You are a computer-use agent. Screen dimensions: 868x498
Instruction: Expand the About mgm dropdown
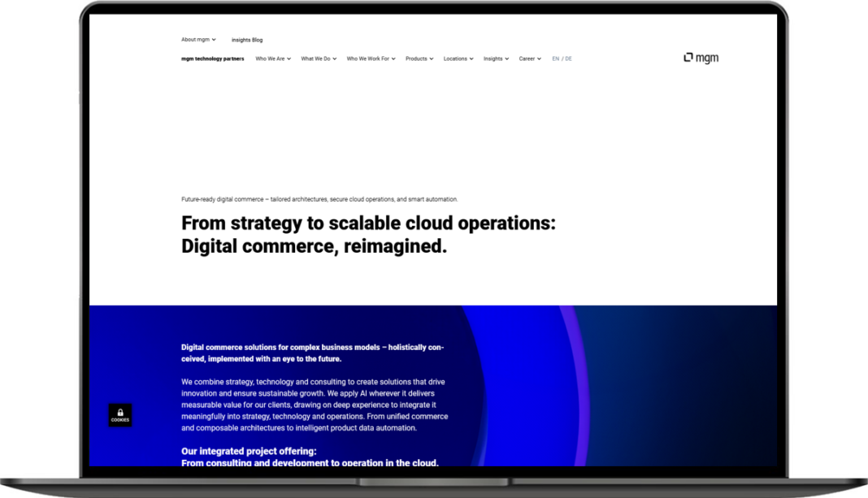(x=199, y=40)
